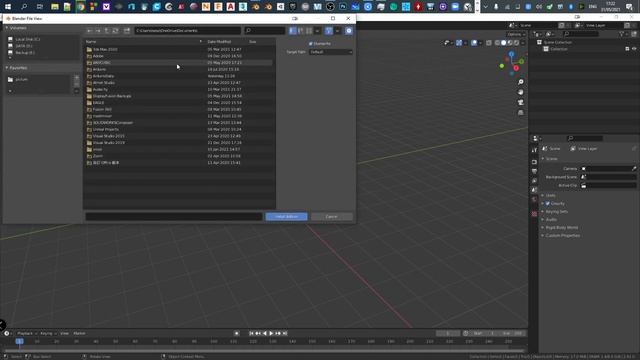Click the file view search field
The height and width of the screenshot is (360, 640).
pyautogui.click(x=264, y=31)
